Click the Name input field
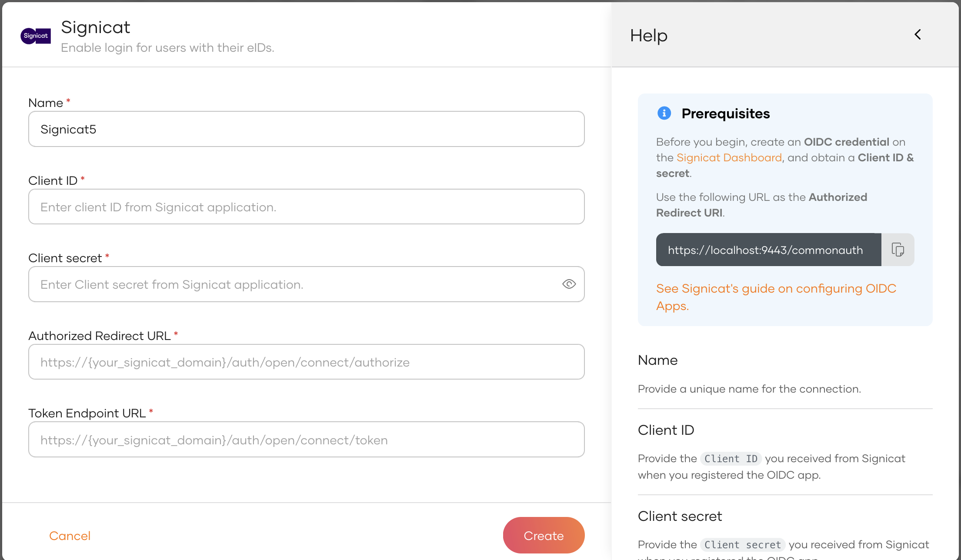Screen dimensions: 961x560 pyautogui.click(x=307, y=129)
